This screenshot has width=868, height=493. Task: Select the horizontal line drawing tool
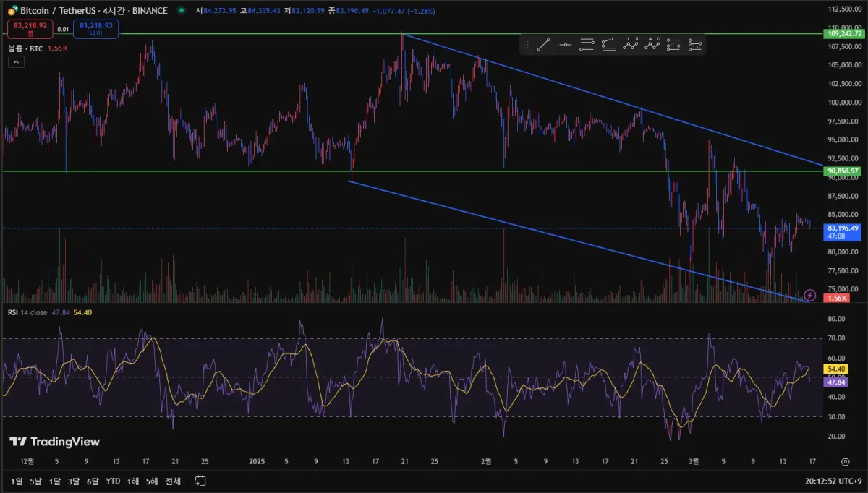pyautogui.click(x=566, y=45)
